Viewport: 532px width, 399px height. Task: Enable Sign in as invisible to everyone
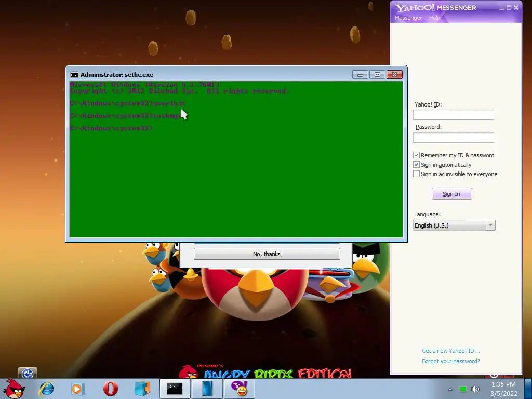click(416, 174)
